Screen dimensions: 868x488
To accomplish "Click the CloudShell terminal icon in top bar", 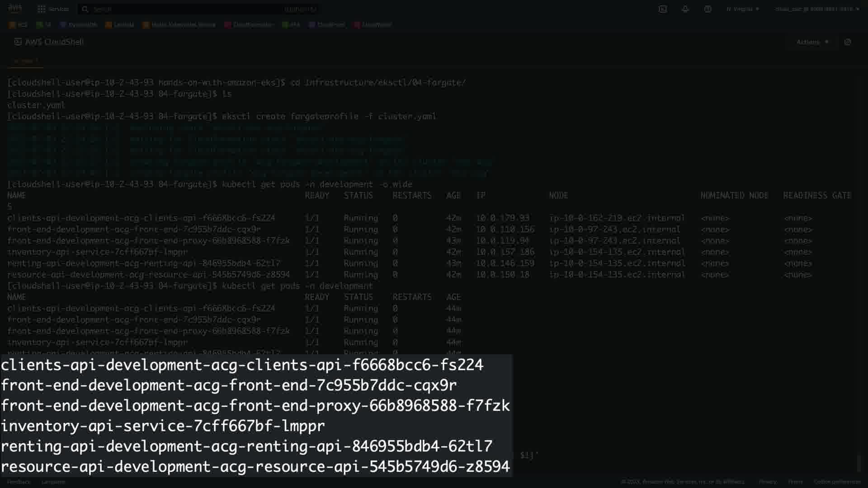I will coord(662,9).
